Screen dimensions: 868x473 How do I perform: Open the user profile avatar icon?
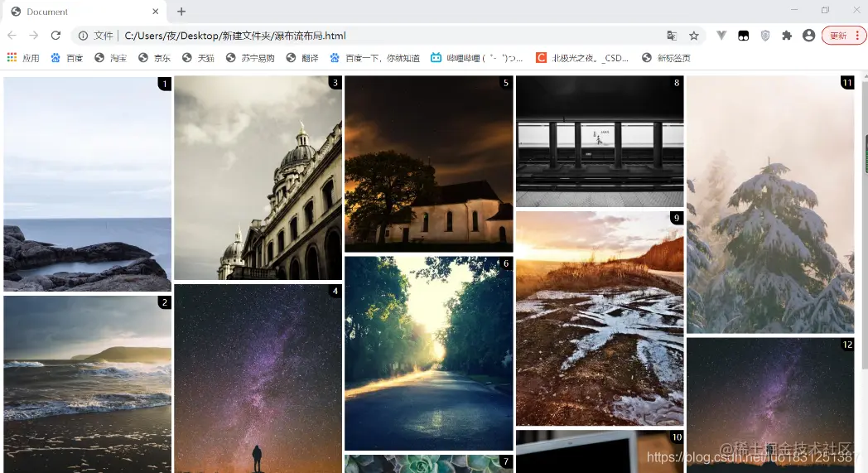(808, 36)
